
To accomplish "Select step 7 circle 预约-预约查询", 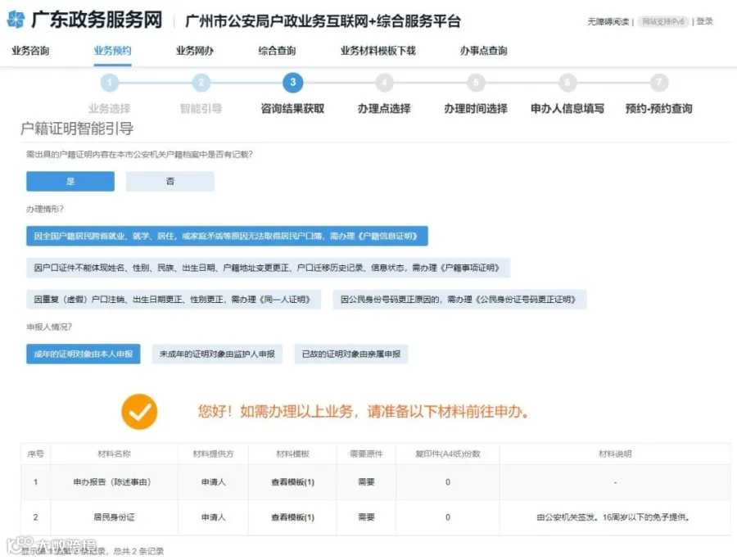I will pyautogui.click(x=659, y=83).
